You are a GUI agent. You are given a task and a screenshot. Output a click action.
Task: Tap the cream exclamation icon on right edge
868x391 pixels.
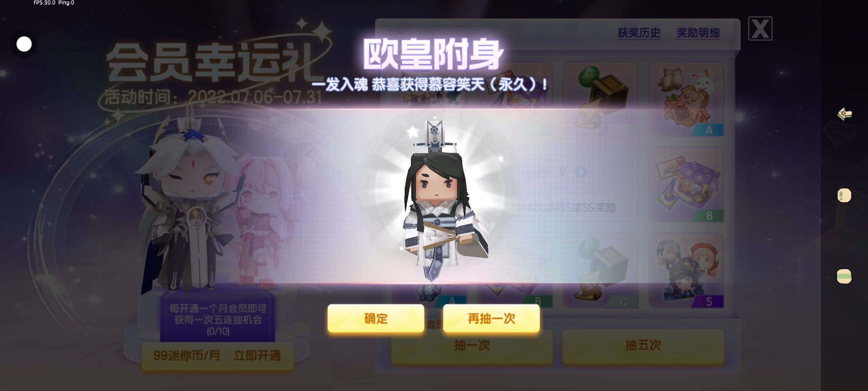click(844, 195)
